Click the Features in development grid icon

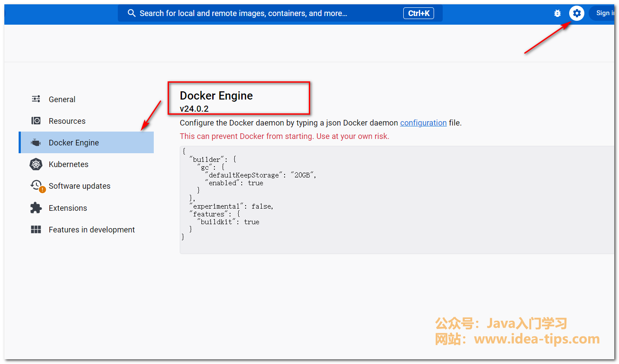click(x=36, y=230)
